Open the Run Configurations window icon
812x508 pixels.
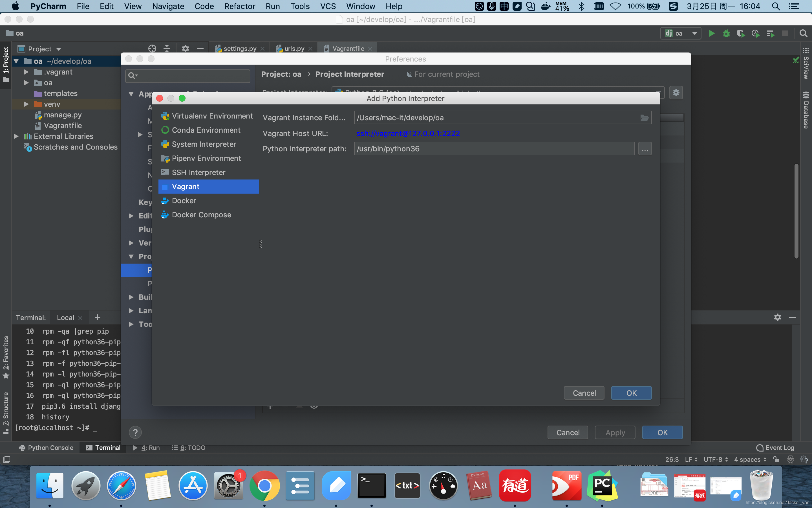(x=770, y=33)
